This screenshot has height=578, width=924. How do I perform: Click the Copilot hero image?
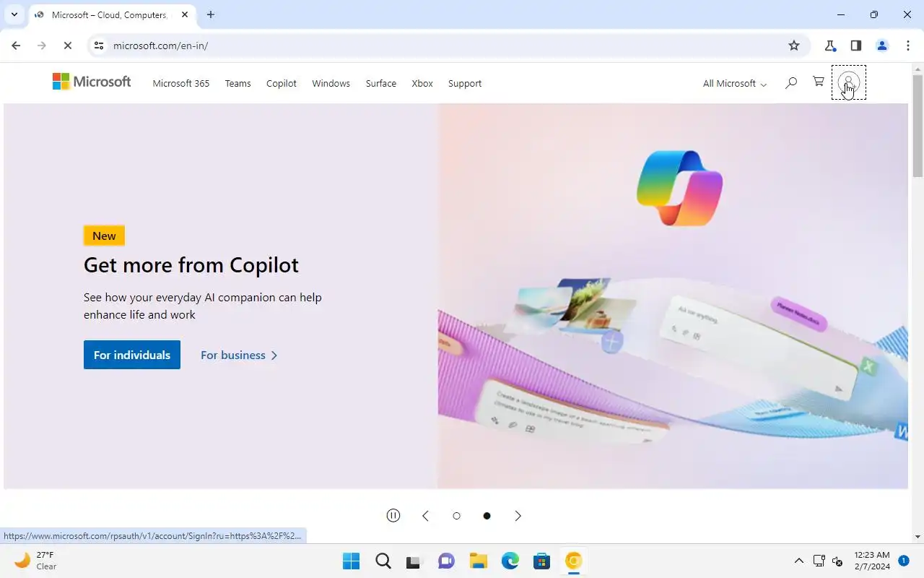click(x=673, y=296)
